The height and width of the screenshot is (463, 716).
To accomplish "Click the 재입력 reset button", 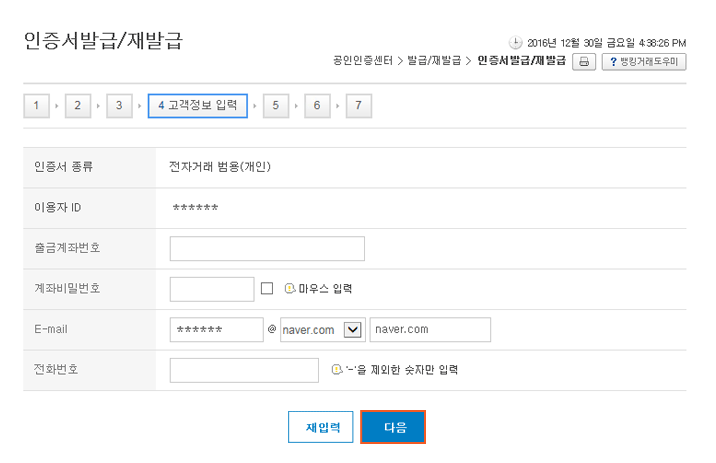I will pyautogui.click(x=321, y=427).
